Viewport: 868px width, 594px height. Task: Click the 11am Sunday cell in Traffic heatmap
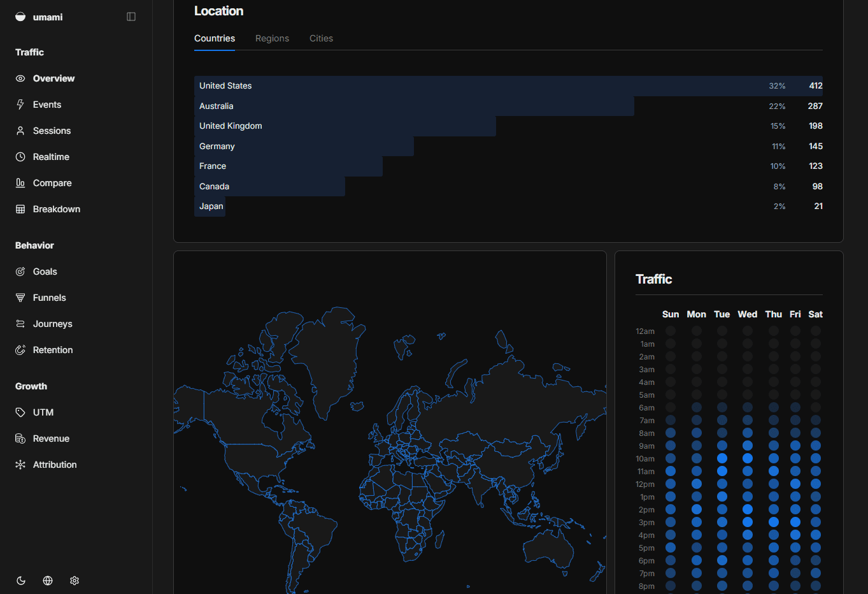pos(671,471)
